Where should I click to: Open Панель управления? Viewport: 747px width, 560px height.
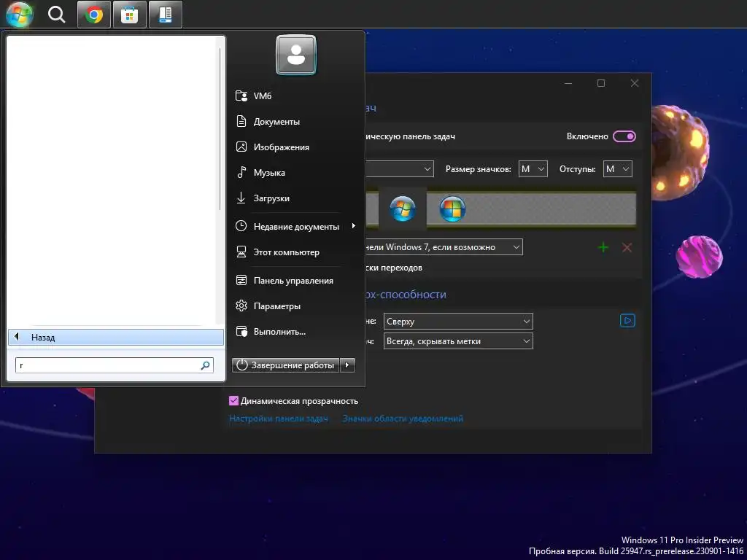click(295, 281)
